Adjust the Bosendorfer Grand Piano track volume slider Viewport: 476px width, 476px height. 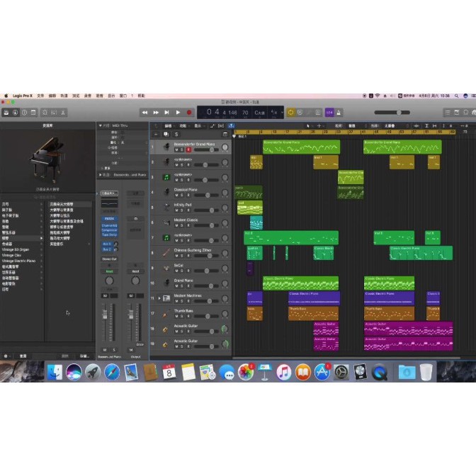pos(206,150)
